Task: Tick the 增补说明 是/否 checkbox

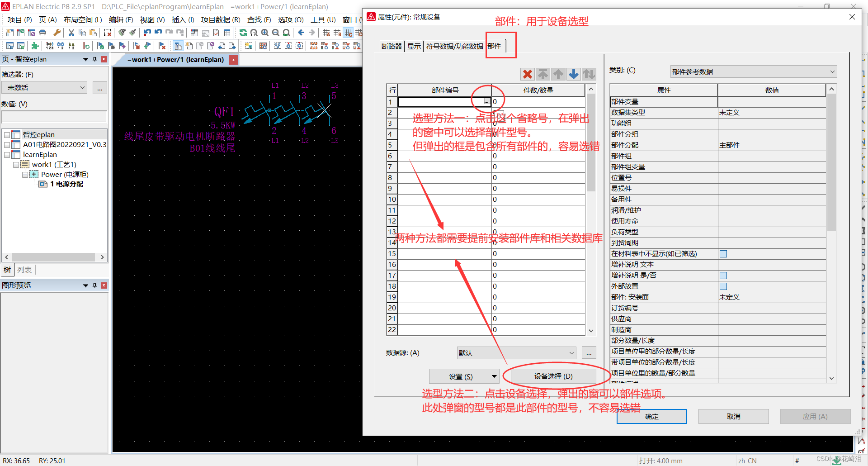Action: [723, 276]
